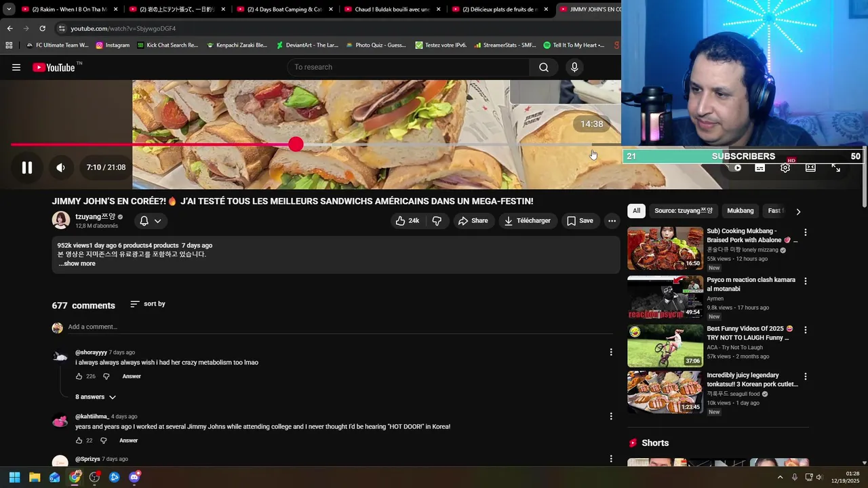Open options for Best Funny Videos video
Viewport: 868px width, 488px height.
tap(806, 330)
